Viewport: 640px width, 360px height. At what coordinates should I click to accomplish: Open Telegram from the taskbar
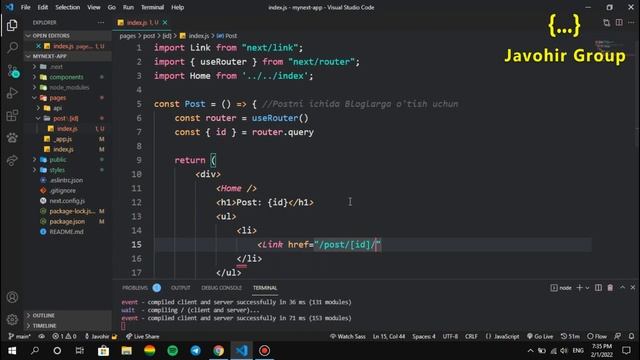196,351
